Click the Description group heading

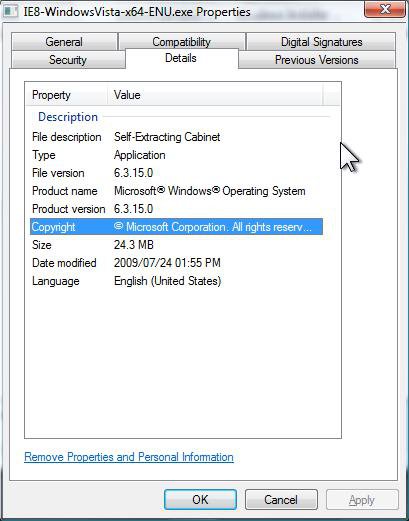point(68,117)
